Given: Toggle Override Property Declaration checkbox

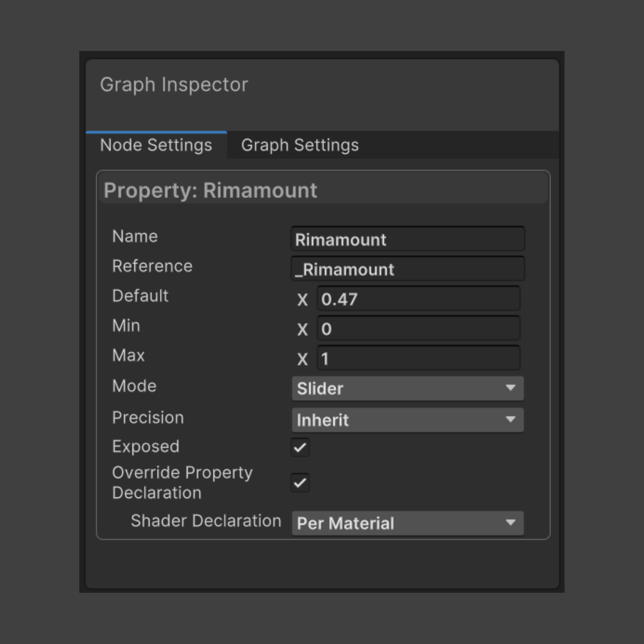Looking at the screenshot, I should tap(300, 482).
